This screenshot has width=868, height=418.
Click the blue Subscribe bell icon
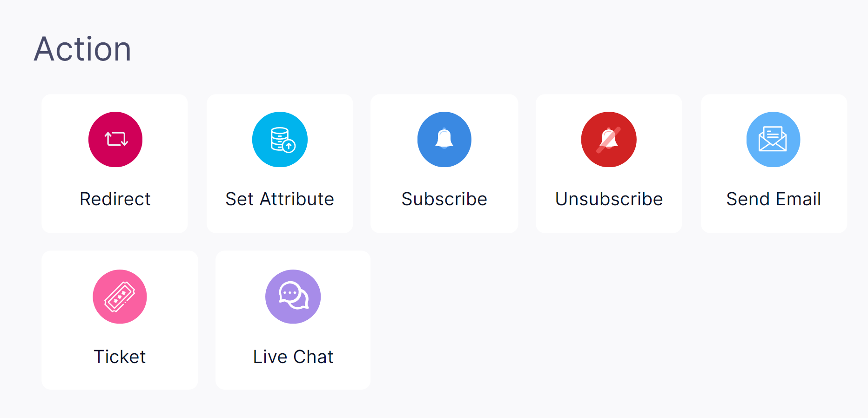click(444, 139)
